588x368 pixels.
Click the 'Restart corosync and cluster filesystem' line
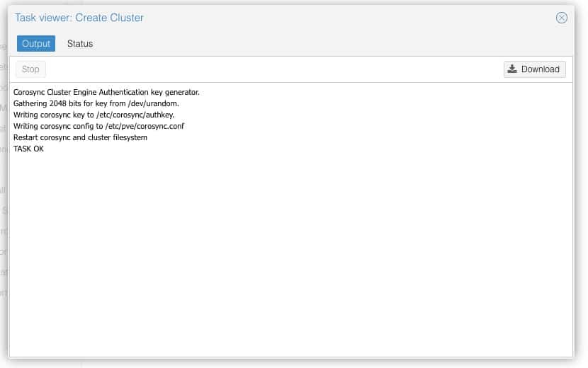[x=80, y=137]
